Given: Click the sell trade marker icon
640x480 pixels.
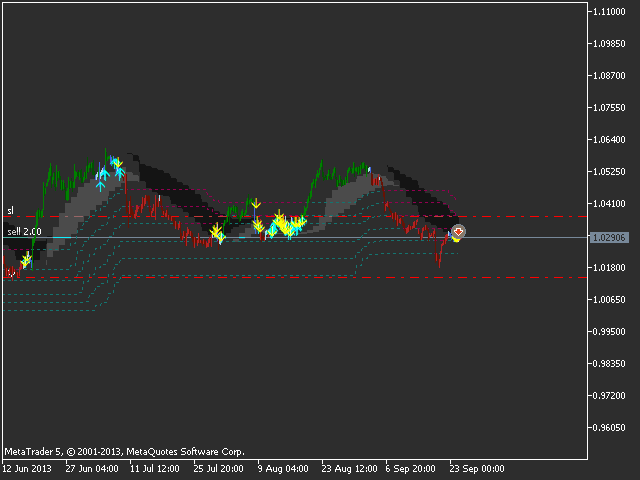Looking at the screenshot, I should tap(458, 232).
